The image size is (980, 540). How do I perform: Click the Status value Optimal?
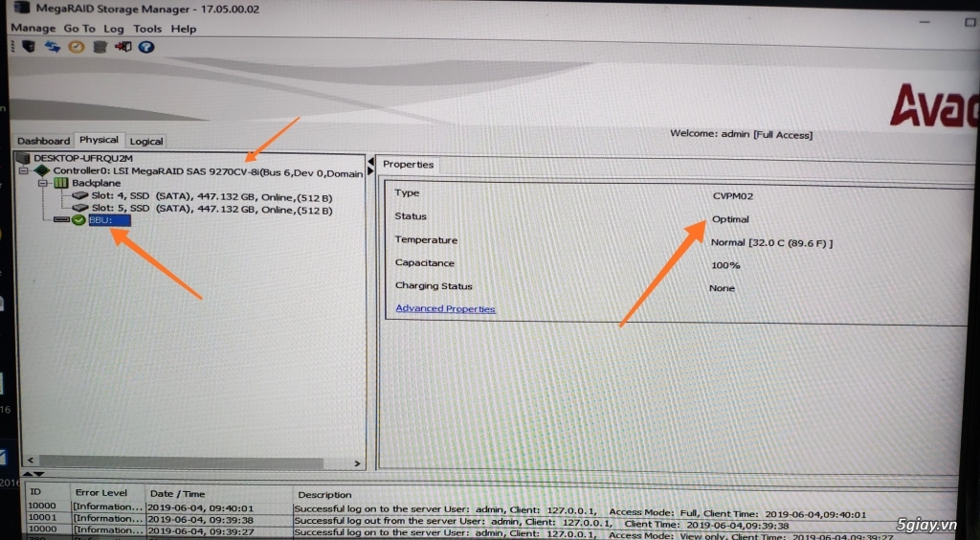coord(730,219)
